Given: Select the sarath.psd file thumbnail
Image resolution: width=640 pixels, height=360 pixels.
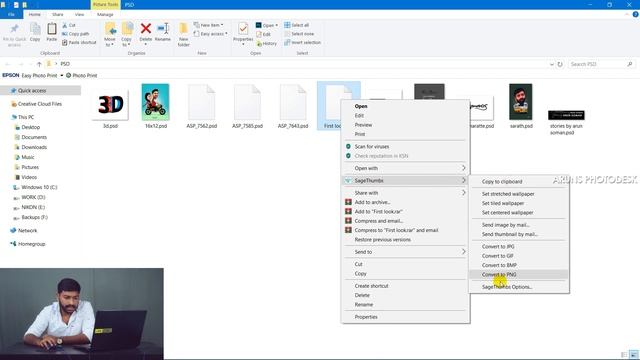Looking at the screenshot, I should 521,102.
